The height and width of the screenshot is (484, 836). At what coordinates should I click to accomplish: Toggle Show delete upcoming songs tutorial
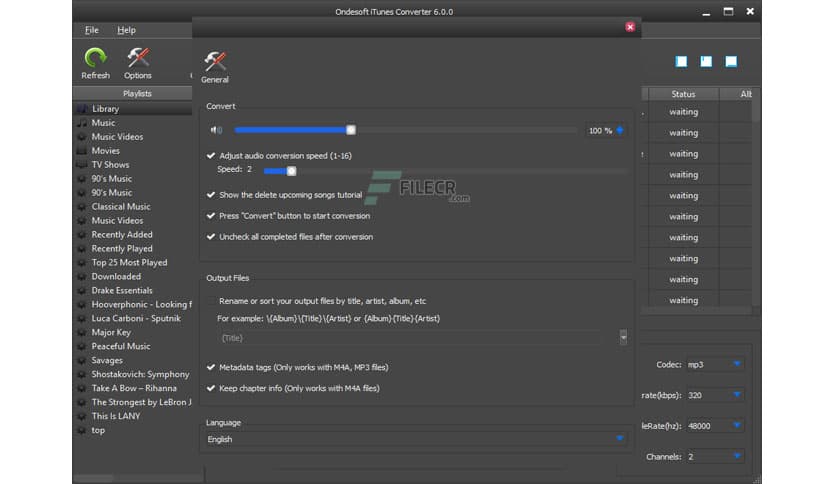[211, 195]
